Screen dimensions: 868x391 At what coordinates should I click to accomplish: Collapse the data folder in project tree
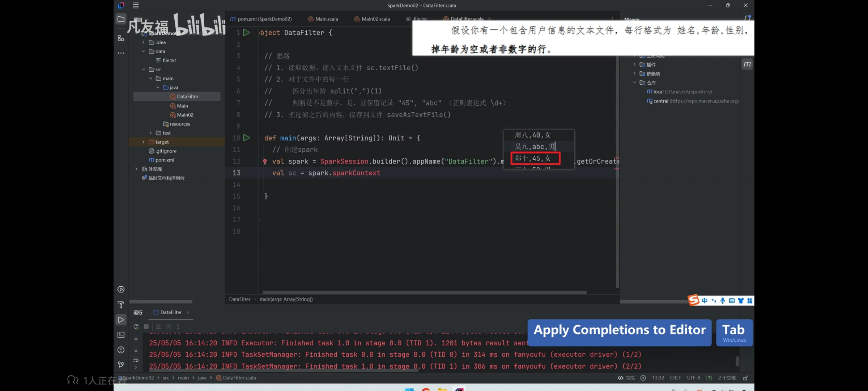[x=144, y=51]
